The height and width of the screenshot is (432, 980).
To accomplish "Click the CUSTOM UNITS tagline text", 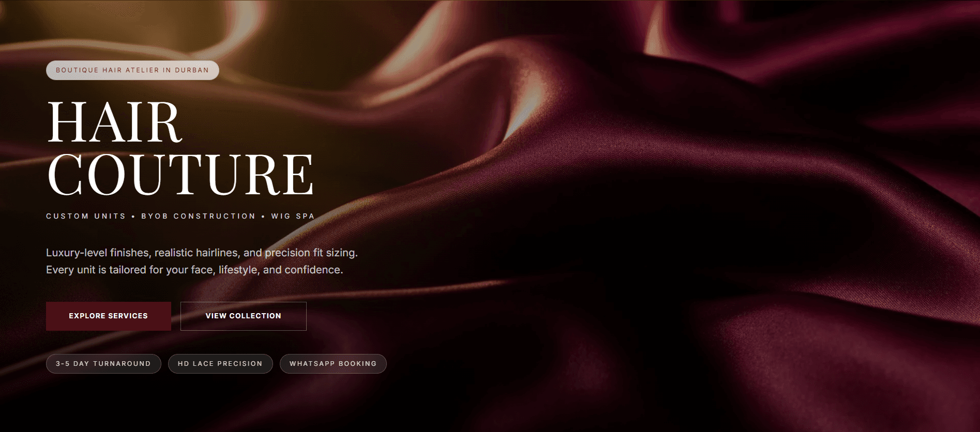I will (86, 216).
